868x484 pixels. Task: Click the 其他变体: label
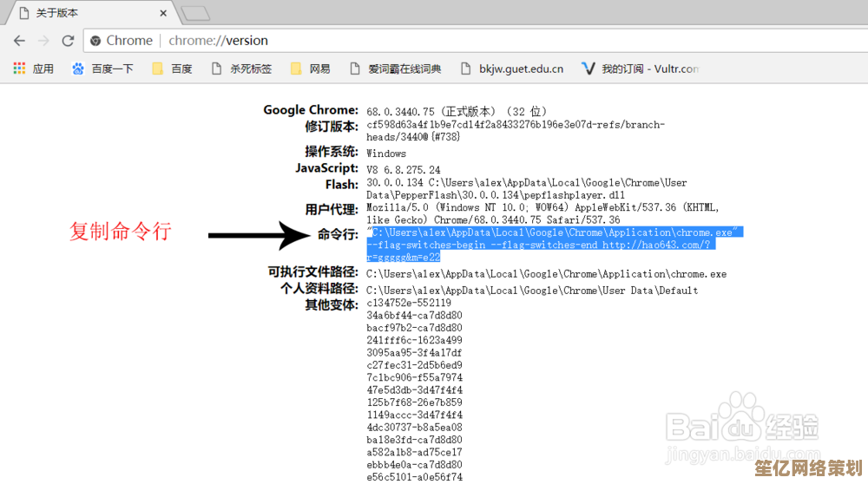332,304
